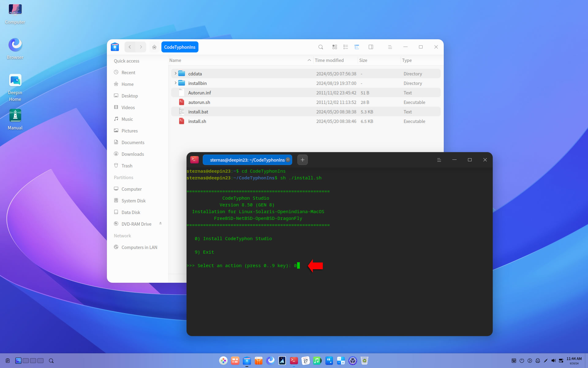Toggle the file manager detail side panel

tap(371, 47)
